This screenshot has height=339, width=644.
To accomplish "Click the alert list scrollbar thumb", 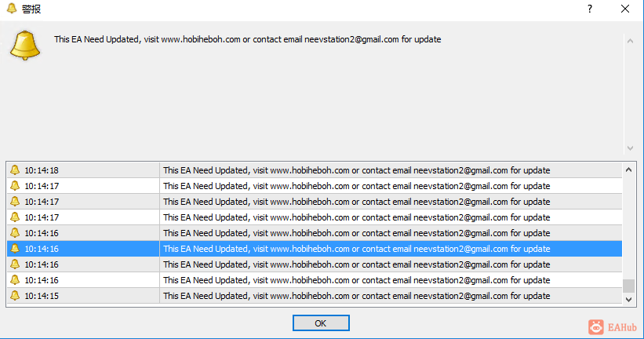I will click(x=628, y=286).
